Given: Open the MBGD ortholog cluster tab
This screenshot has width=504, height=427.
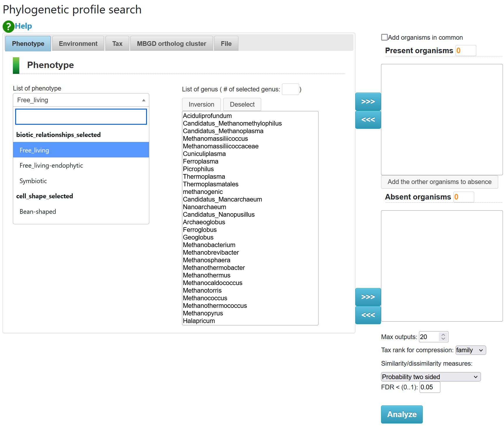Looking at the screenshot, I should point(172,44).
